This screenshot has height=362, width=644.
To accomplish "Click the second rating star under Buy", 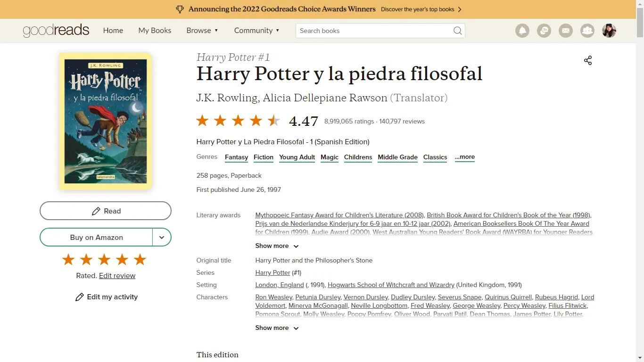I will point(86,259).
